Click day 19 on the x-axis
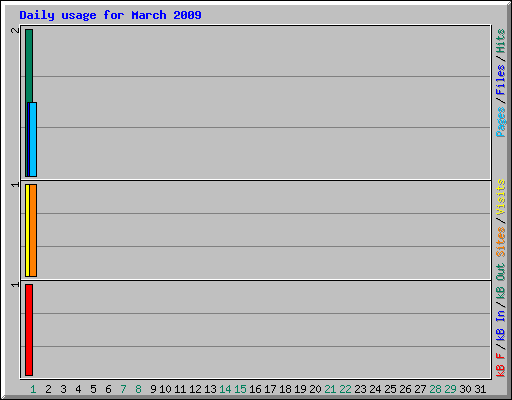This screenshot has width=512, height=400. click(x=300, y=389)
